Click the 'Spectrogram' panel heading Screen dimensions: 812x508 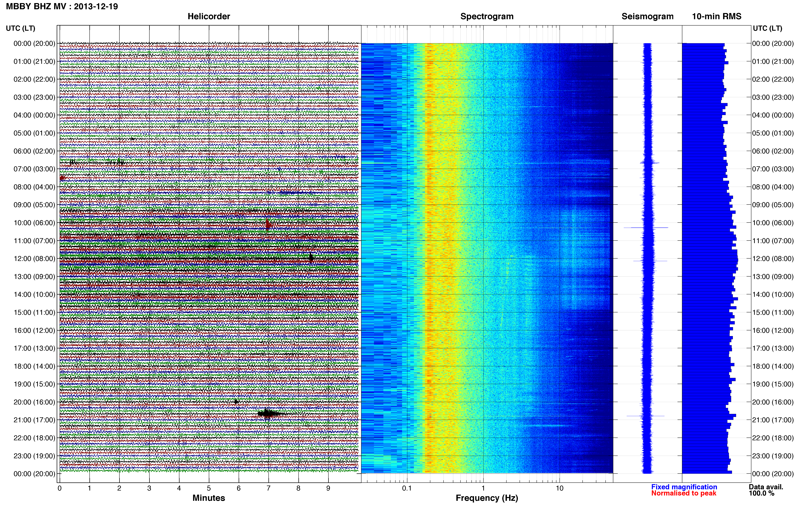[x=487, y=16]
